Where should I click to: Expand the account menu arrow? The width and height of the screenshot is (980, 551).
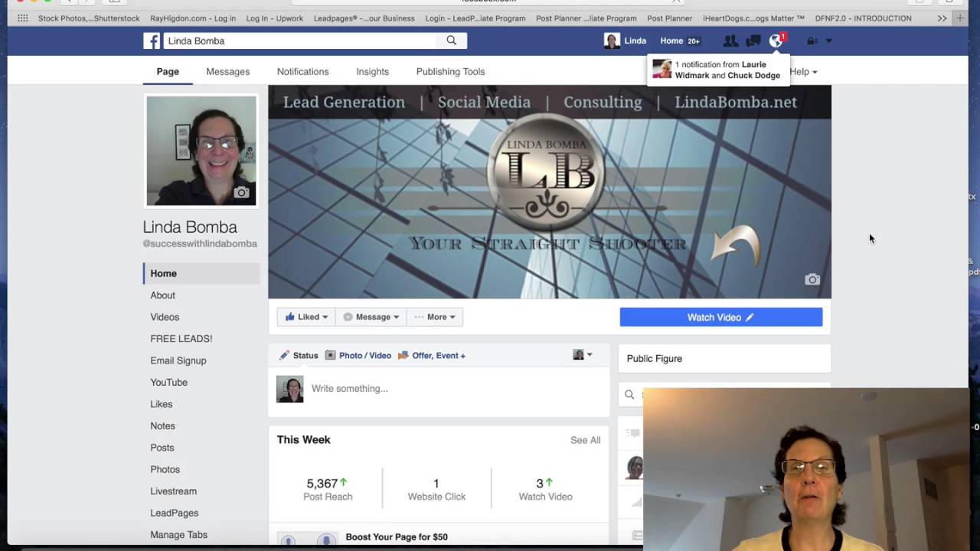pyautogui.click(x=828, y=41)
